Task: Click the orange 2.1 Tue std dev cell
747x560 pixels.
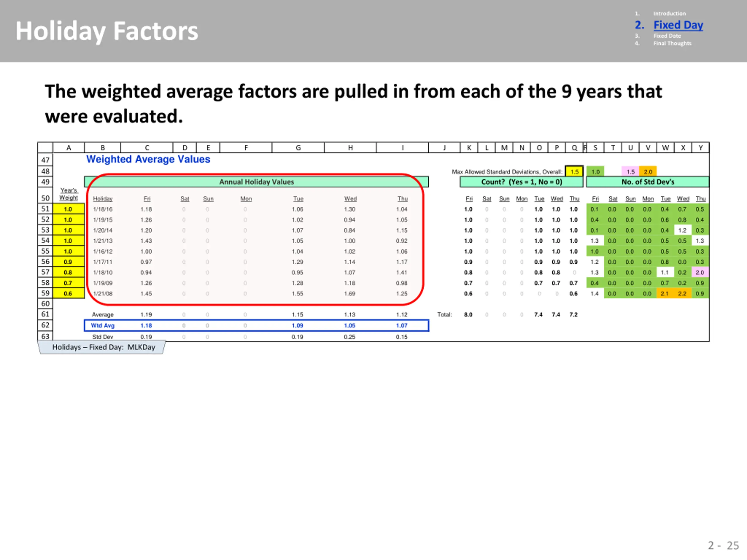Action: 665,294
